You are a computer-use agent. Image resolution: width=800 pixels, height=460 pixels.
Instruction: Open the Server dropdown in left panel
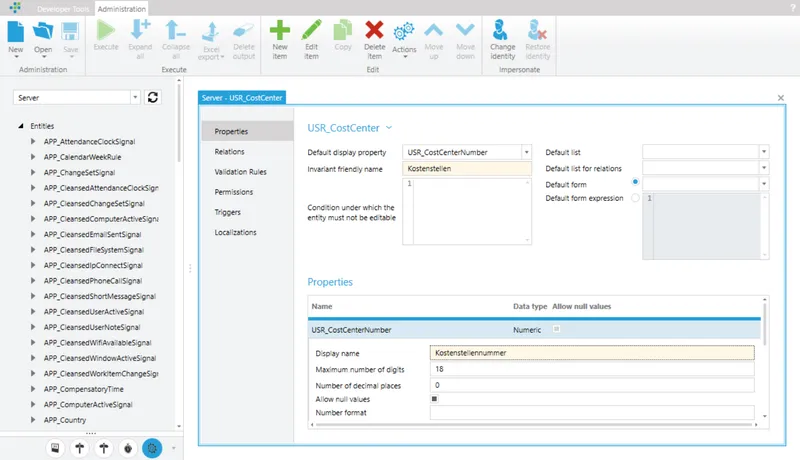pyautogui.click(x=135, y=98)
